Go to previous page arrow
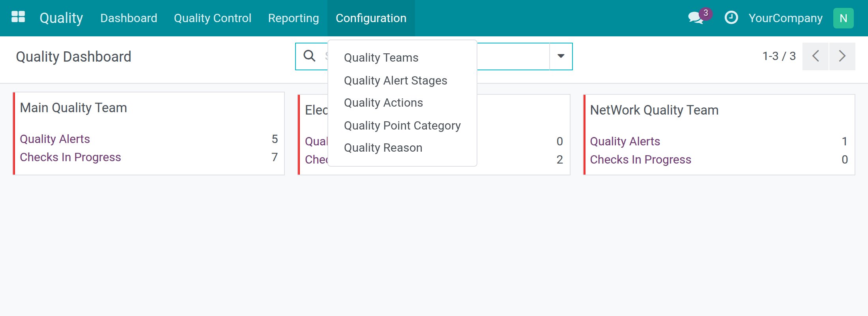Image resolution: width=868 pixels, height=316 pixels. click(815, 56)
